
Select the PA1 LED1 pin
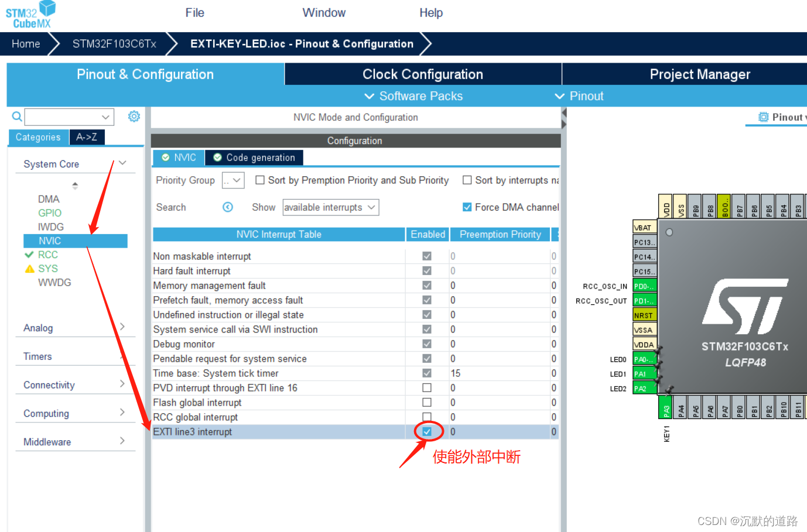click(x=644, y=374)
